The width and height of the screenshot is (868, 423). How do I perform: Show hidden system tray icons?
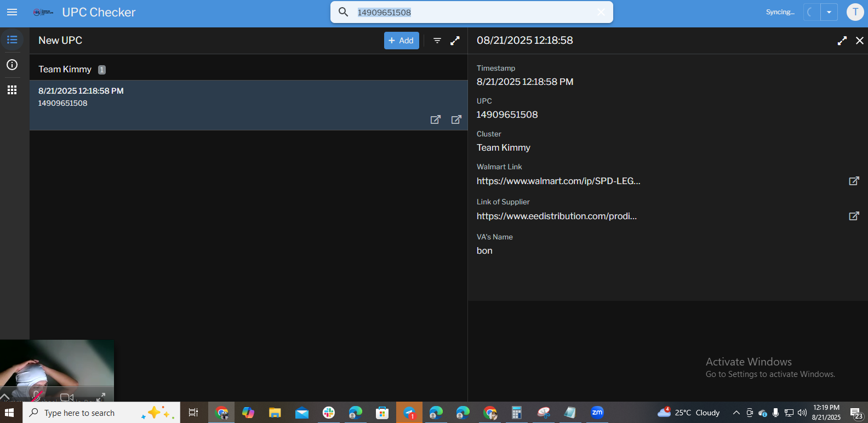point(736,413)
